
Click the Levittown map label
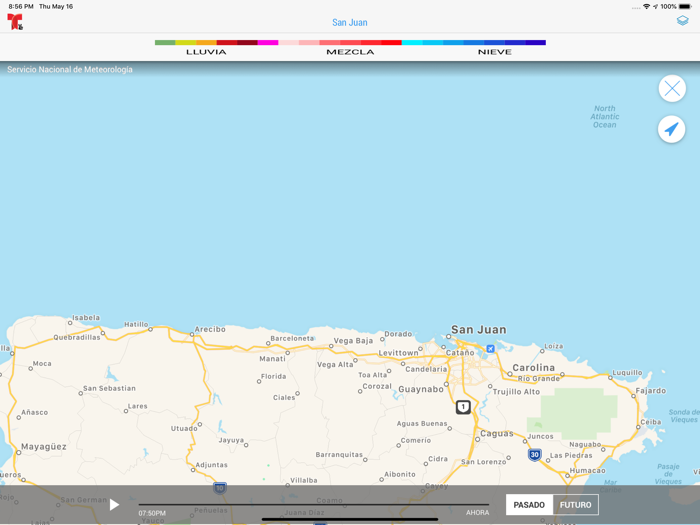coord(398,353)
